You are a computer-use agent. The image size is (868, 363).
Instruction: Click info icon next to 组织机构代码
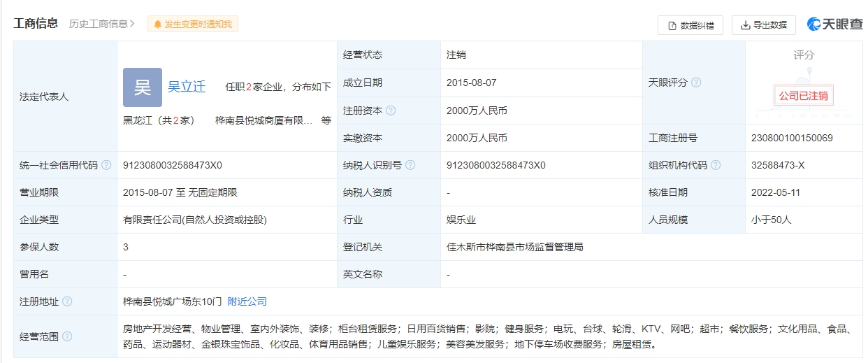(x=716, y=166)
